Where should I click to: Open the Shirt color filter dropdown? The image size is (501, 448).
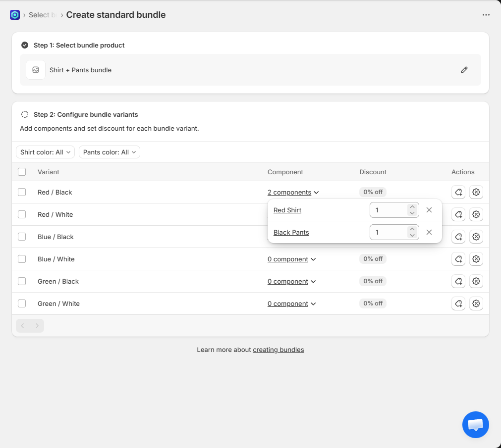click(x=45, y=152)
